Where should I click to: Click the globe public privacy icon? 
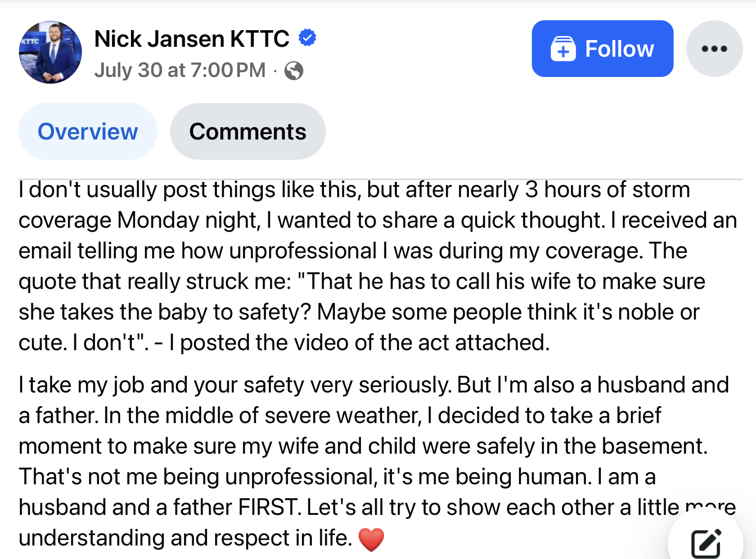point(294,71)
